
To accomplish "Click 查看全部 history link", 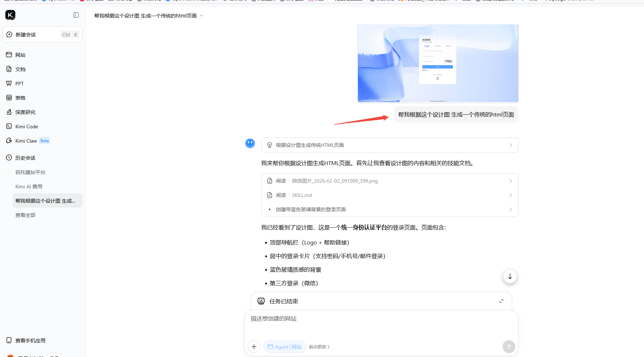I will tap(25, 215).
